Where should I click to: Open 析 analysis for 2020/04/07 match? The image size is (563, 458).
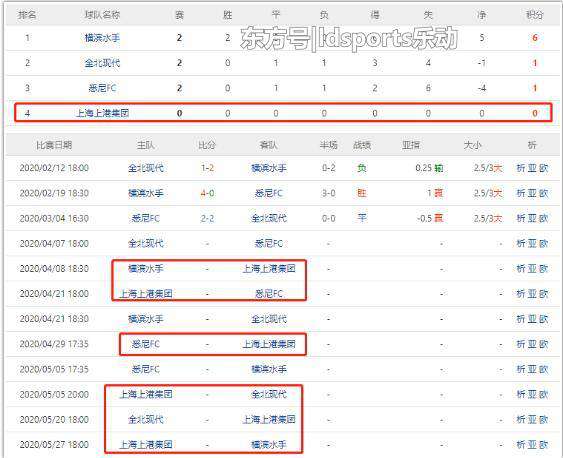pos(521,243)
